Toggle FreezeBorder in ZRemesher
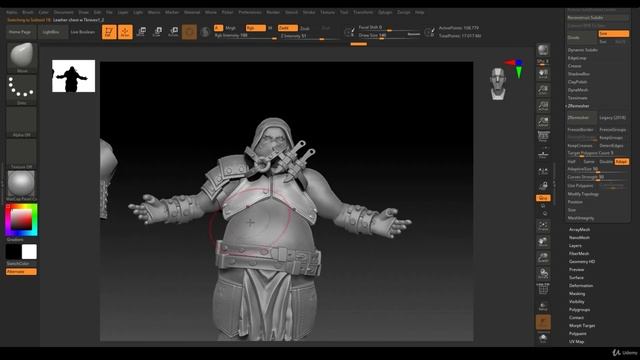The width and height of the screenshot is (640, 360). [x=580, y=130]
